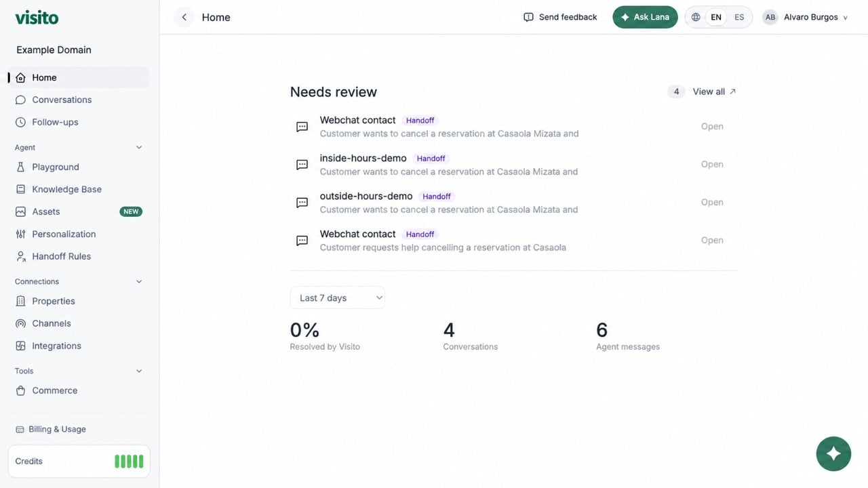Click the Handoff Rules person icon
This screenshot has width=868, height=488.
[20, 256]
